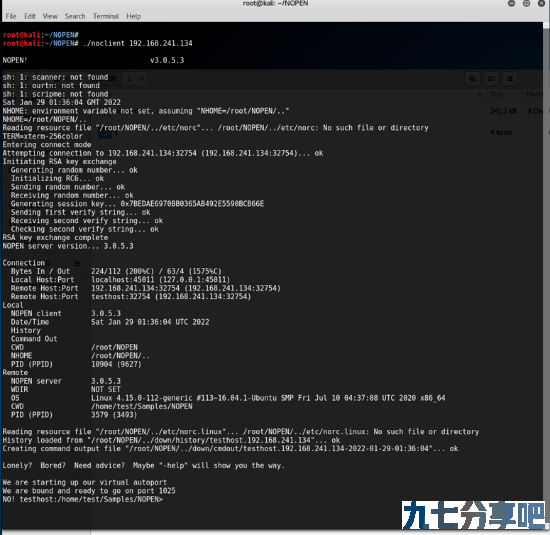The height and width of the screenshot is (535, 550).
Task: Click the 'NOPEN!' banner text
Action: point(15,60)
